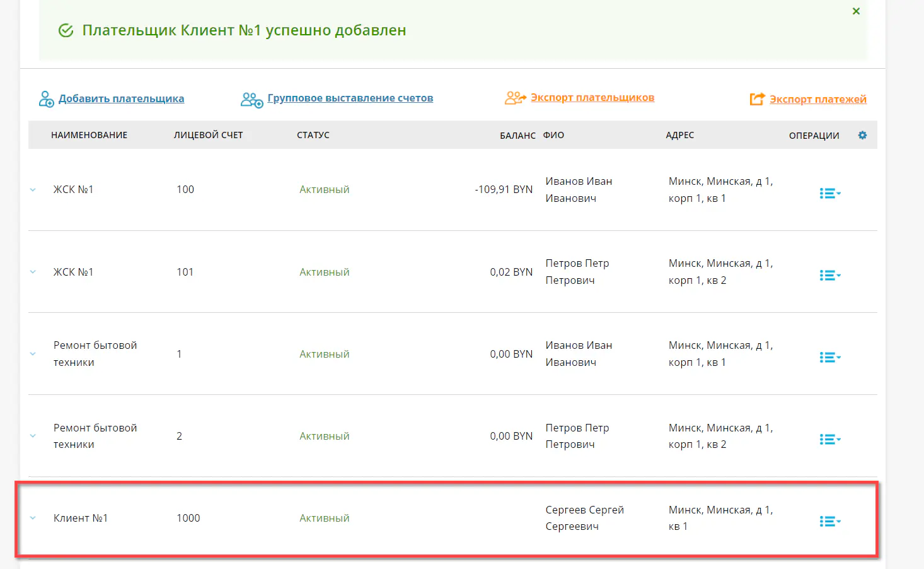Expand the ЖСК №1 account 100 row

[x=33, y=190]
